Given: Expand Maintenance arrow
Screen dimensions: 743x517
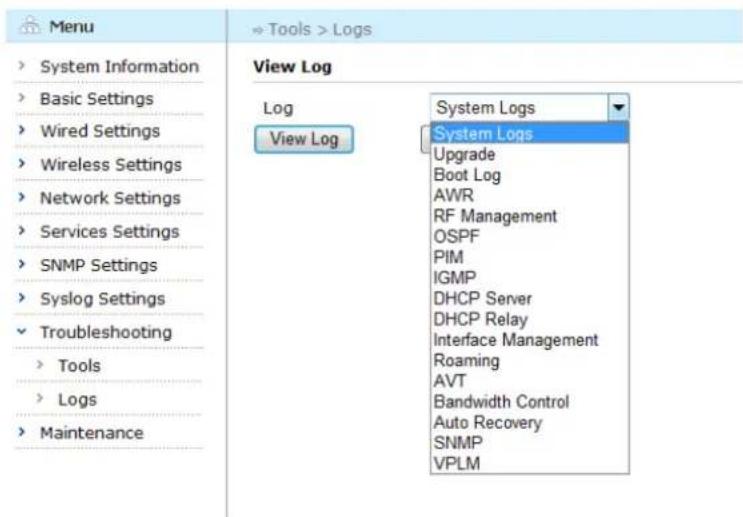Looking at the screenshot, I should point(21,432).
